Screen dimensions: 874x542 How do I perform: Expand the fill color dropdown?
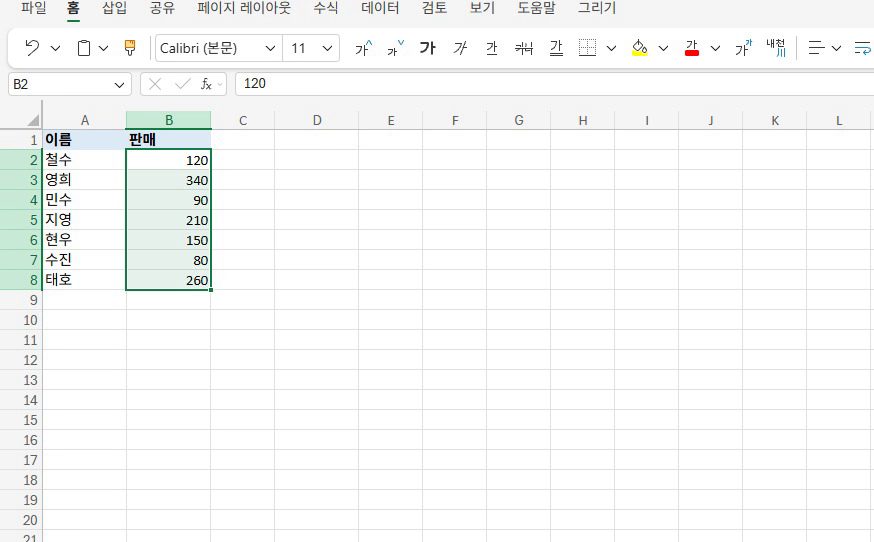point(663,49)
